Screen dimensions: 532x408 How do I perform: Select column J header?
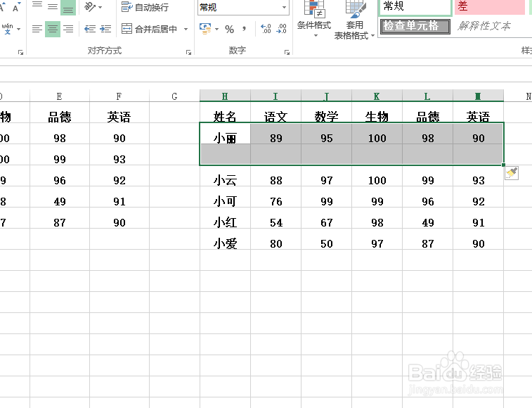(x=326, y=96)
